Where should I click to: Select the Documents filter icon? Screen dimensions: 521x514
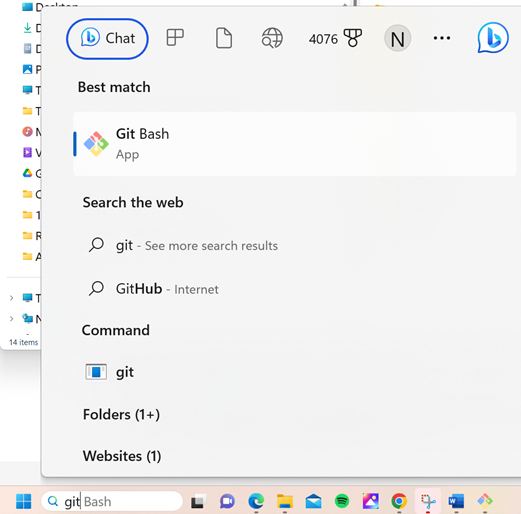click(224, 38)
